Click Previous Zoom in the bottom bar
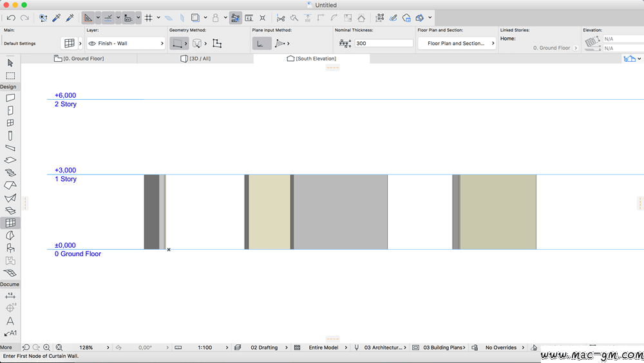The height and width of the screenshot is (363, 644). 26,348
